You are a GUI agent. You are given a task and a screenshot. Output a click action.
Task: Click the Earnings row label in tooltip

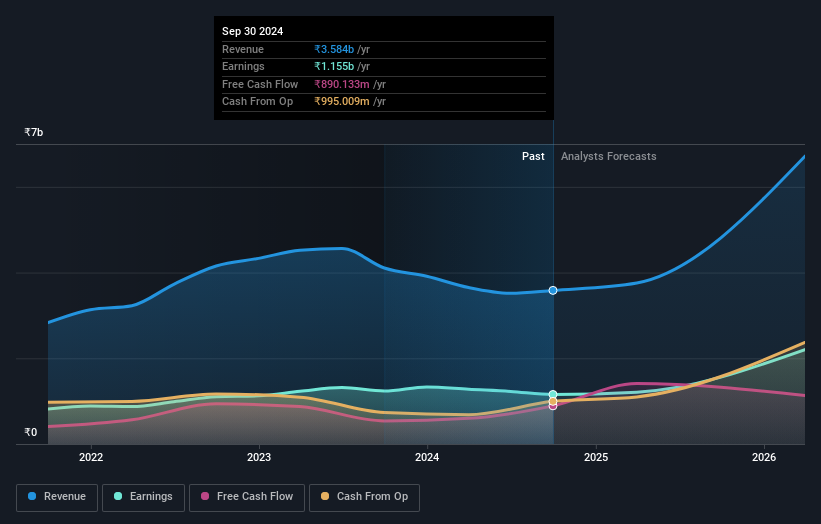click(x=243, y=66)
